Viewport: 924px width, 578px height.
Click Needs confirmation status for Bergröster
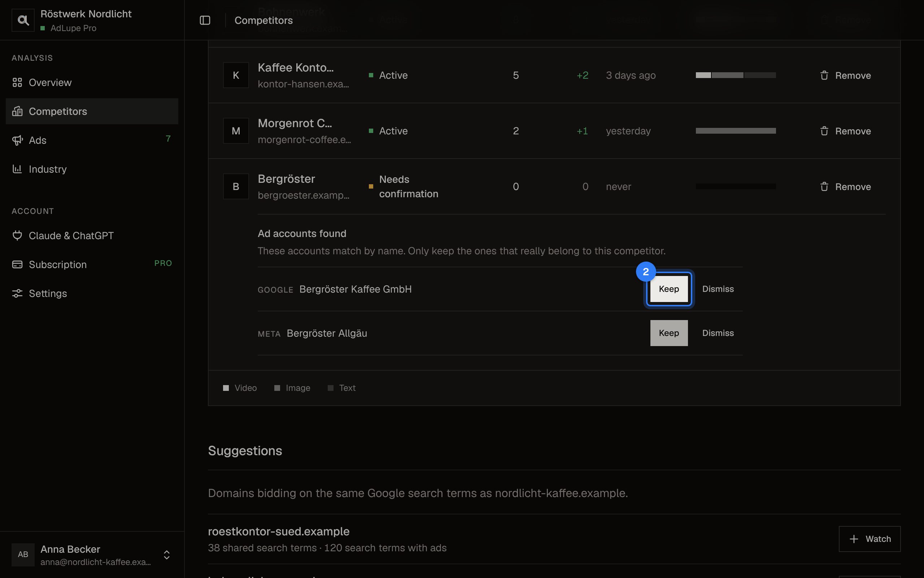click(x=404, y=186)
